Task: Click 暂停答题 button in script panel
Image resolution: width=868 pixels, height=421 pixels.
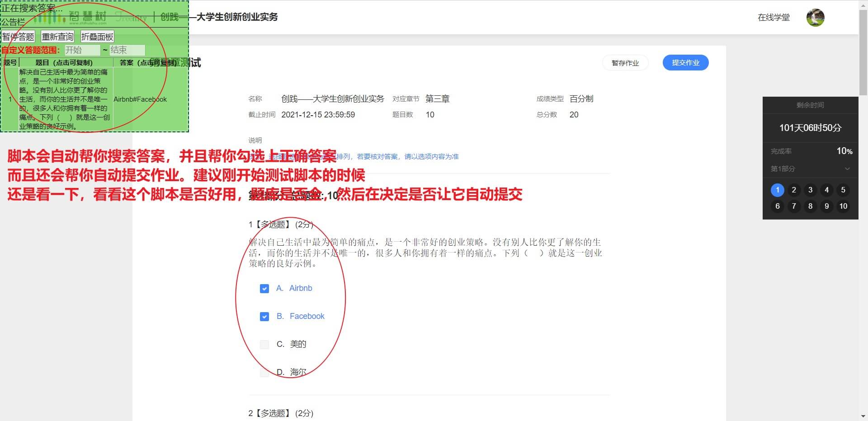Action: (x=19, y=37)
